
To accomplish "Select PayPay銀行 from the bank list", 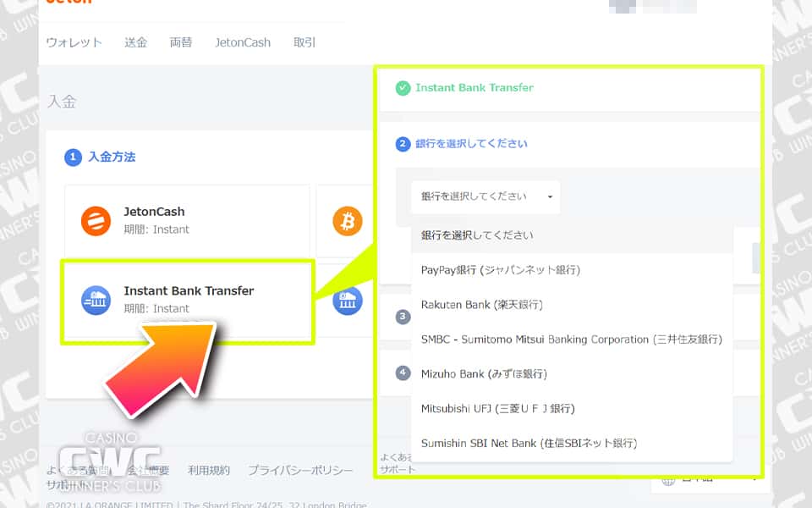I will [x=572, y=270].
